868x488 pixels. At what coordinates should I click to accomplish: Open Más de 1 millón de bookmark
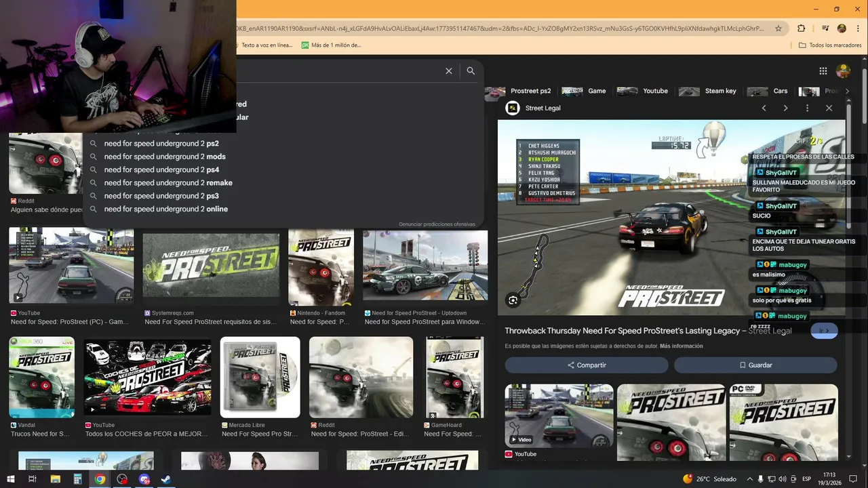(331, 45)
